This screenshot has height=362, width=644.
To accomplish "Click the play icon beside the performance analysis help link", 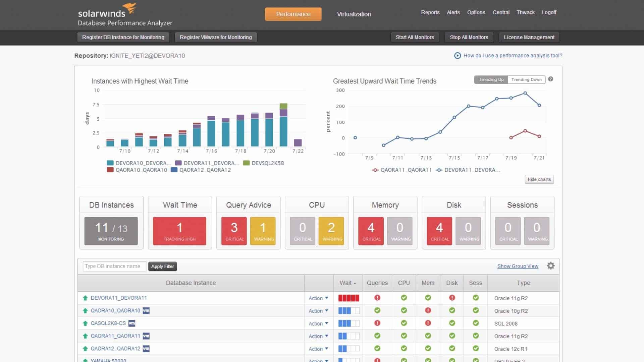I will (458, 56).
